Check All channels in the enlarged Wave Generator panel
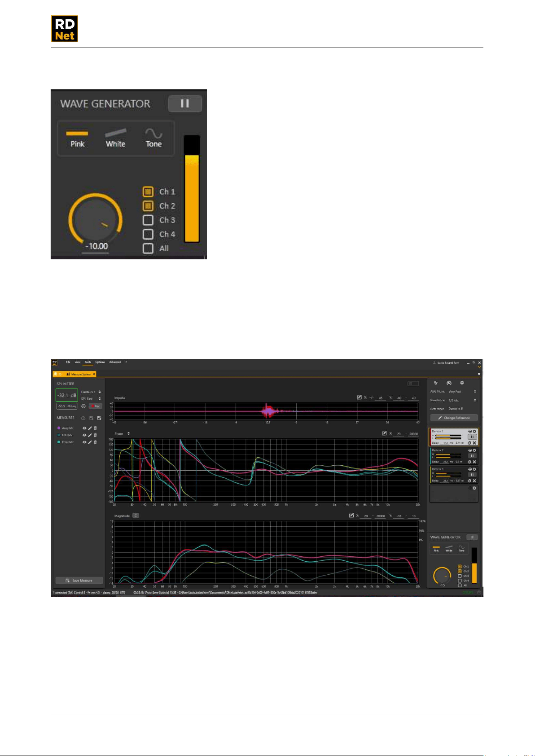The height and width of the screenshot is (756, 535). pos(148,248)
